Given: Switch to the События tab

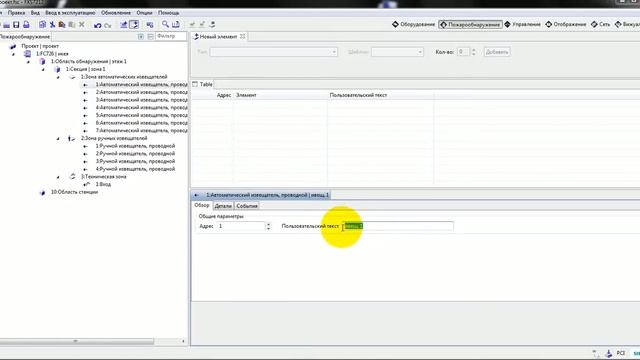Looking at the screenshot, I should tap(247, 206).
